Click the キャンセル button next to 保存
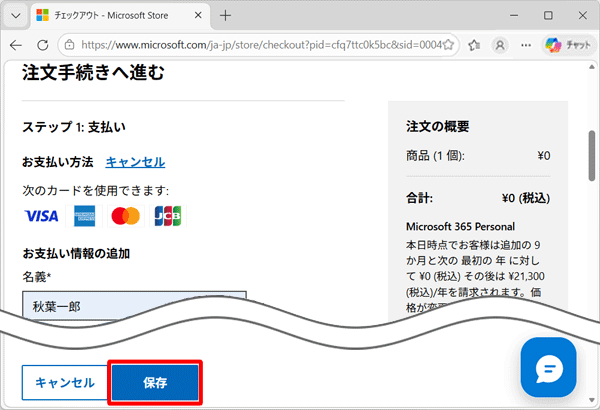Screen dimensions: 600x410 coord(65,382)
